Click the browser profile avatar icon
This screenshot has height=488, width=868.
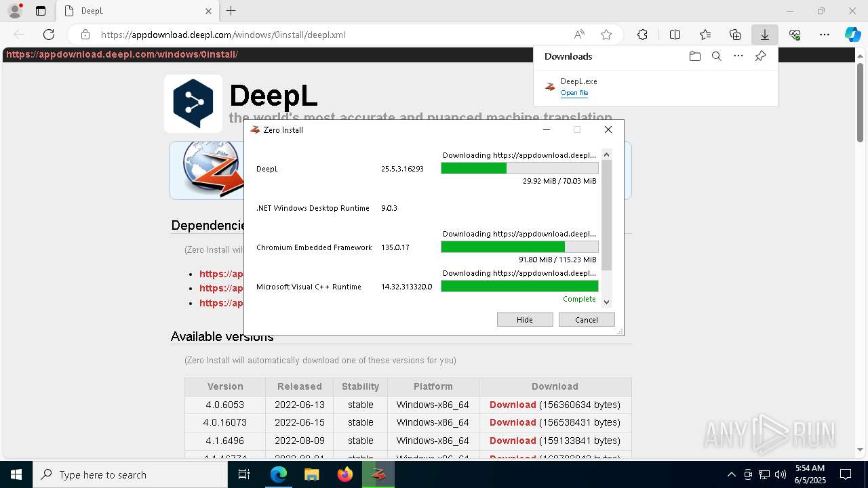(15, 11)
